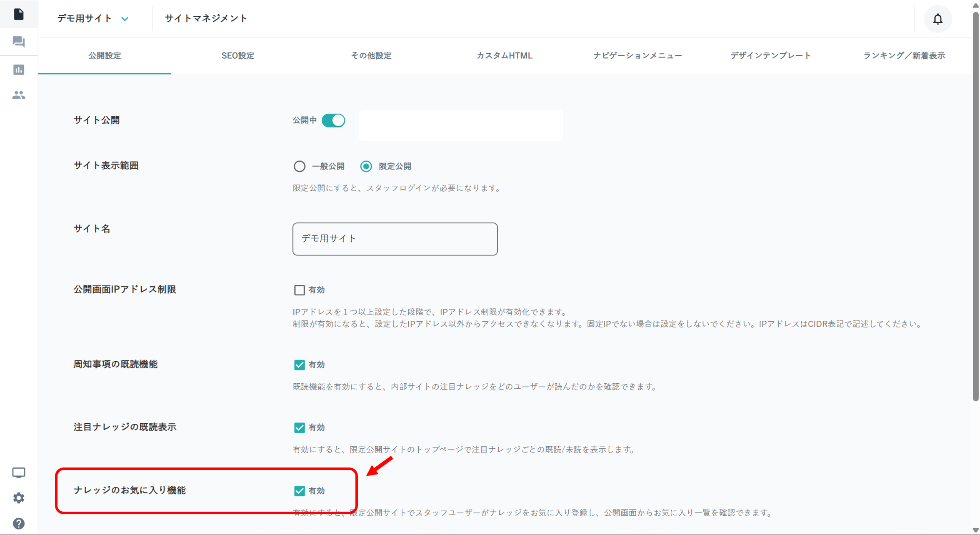
Task: Uncheck 周知事項の既読機能 有効 checkbox
Action: tap(299, 365)
